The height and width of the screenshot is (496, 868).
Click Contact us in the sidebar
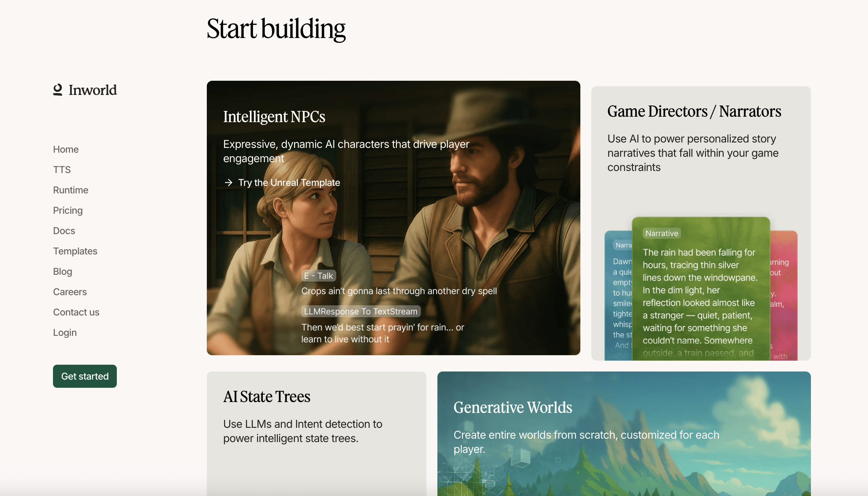tap(76, 312)
